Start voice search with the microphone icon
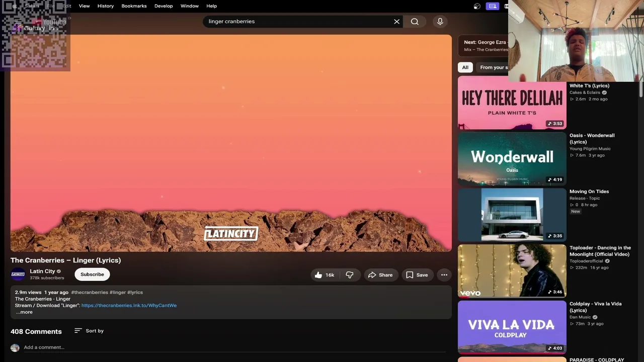The height and width of the screenshot is (362, 644). tap(440, 22)
